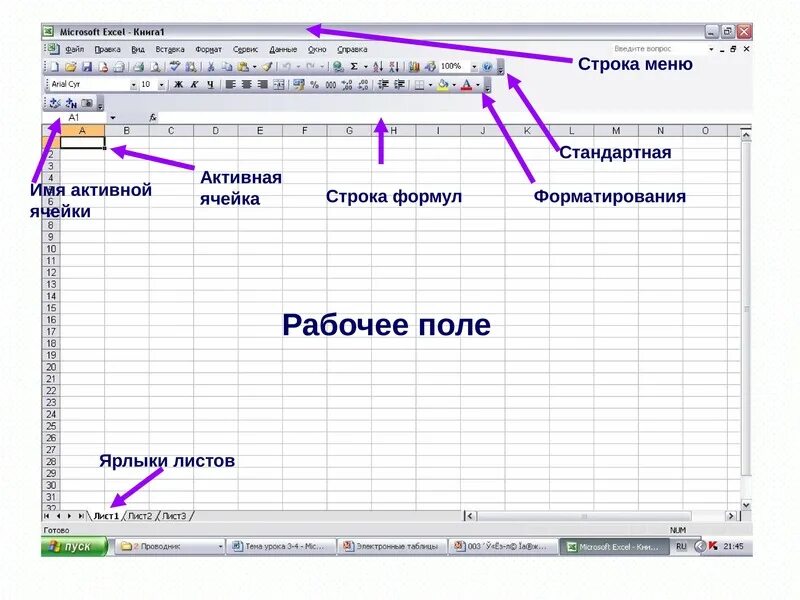Open Print Preview magnifier icon
800x600 pixels.
click(155, 66)
